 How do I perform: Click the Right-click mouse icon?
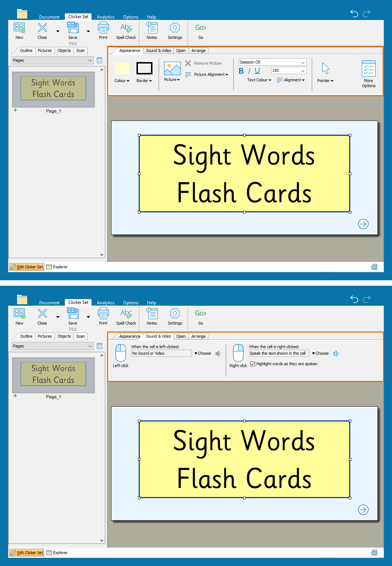pos(238,353)
